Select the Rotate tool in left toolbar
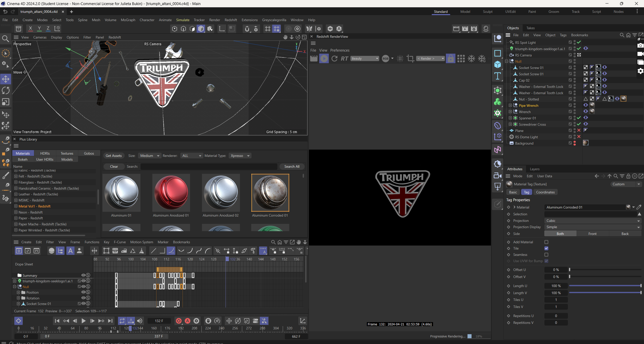 [6, 90]
